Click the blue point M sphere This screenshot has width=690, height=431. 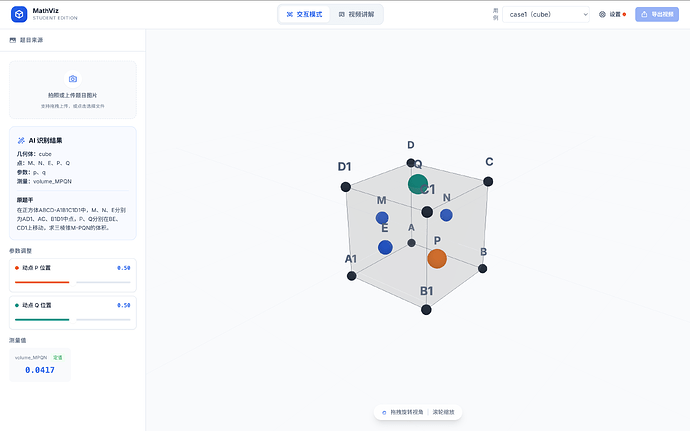[x=382, y=217]
